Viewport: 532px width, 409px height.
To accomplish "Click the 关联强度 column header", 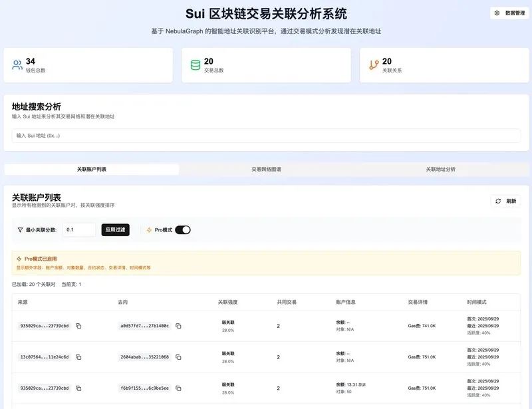I will click(227, 302).
